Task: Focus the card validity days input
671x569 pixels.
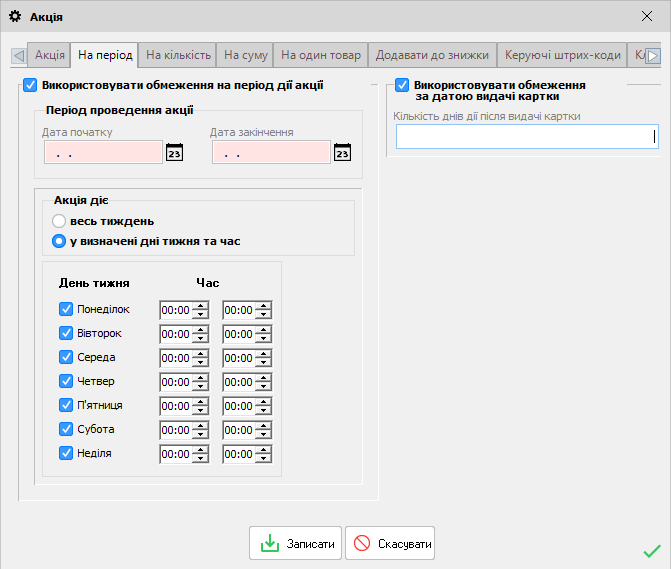Action: [x=525, y=137]
